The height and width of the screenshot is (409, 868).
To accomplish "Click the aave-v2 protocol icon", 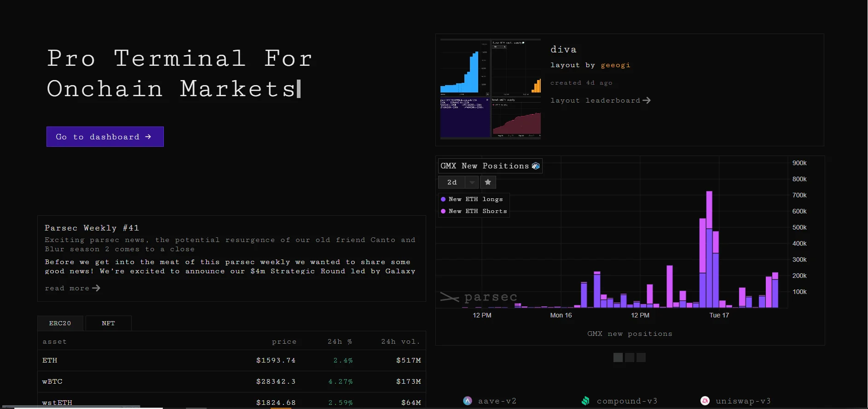I will tap(468, 401).
